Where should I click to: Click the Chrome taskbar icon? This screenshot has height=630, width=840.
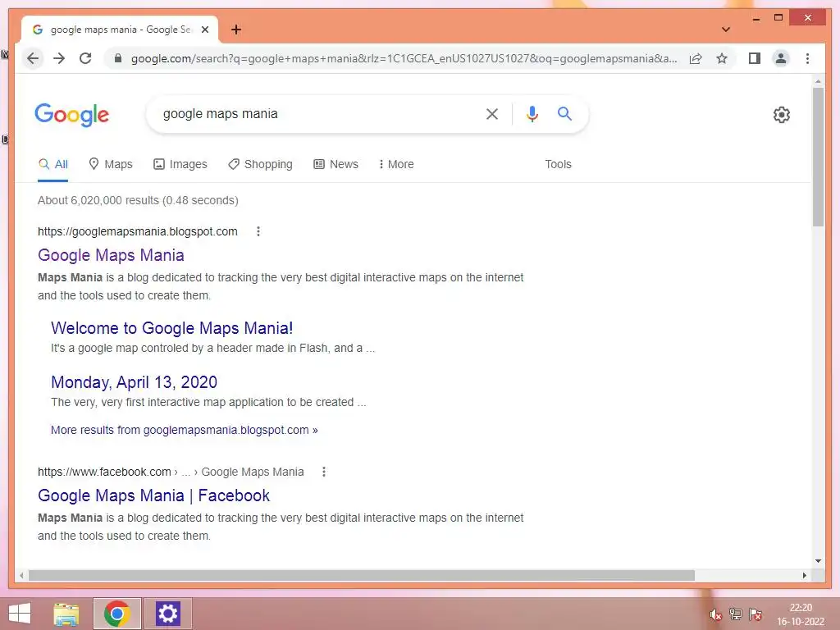(x=117, y=614)
